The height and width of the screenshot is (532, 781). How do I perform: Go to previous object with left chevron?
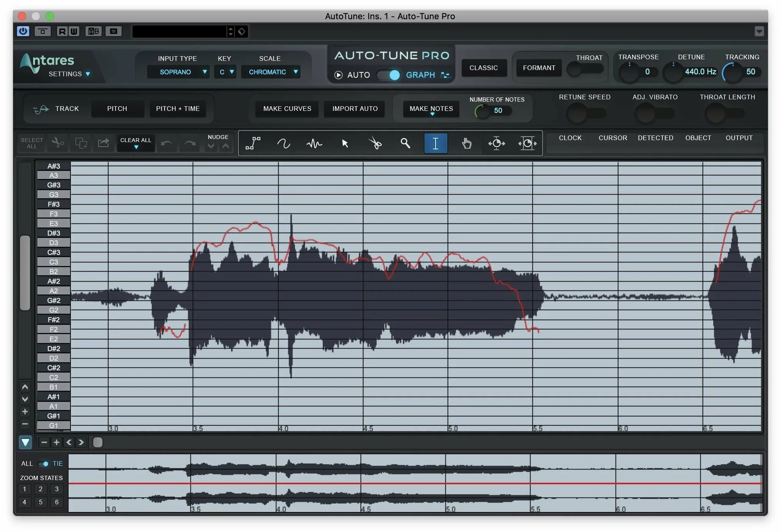pos(69,442)
